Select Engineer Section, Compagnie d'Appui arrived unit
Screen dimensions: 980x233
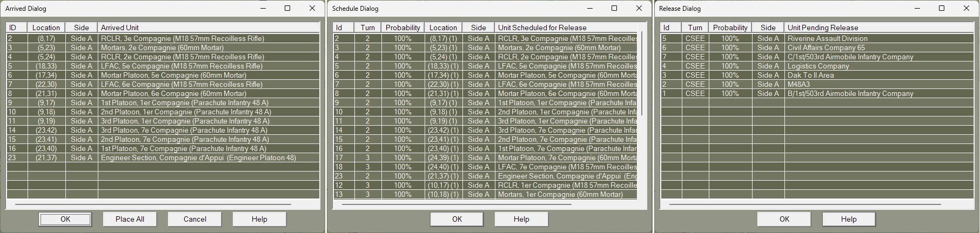[163, 157]
